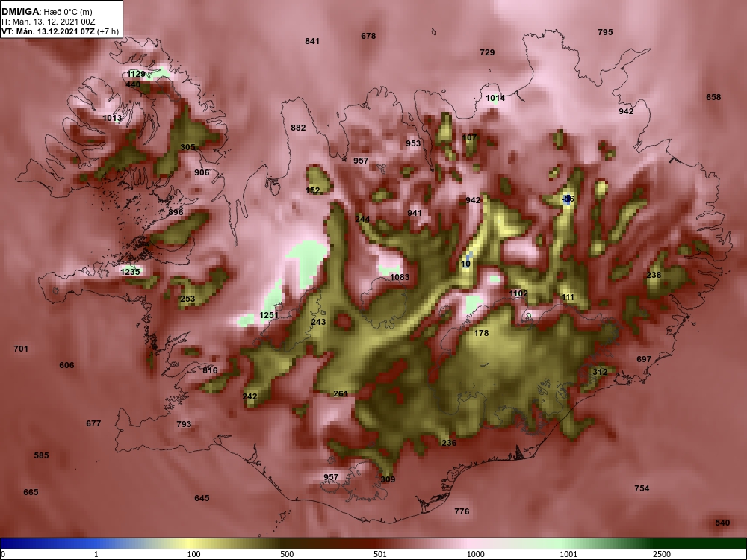Click the 677 offshore value label
This screenshot has width=747, height=560.
click(93, 423)
